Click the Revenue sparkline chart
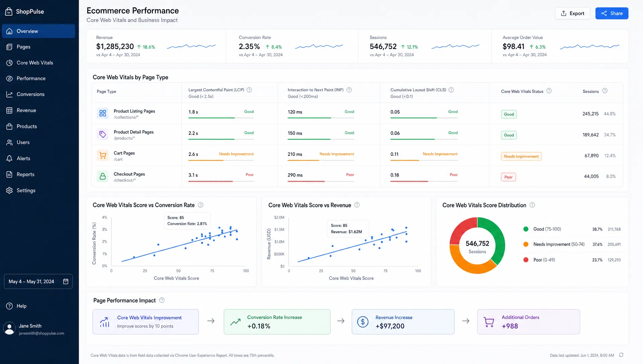 pyautogui.click(x=191, y=46)
